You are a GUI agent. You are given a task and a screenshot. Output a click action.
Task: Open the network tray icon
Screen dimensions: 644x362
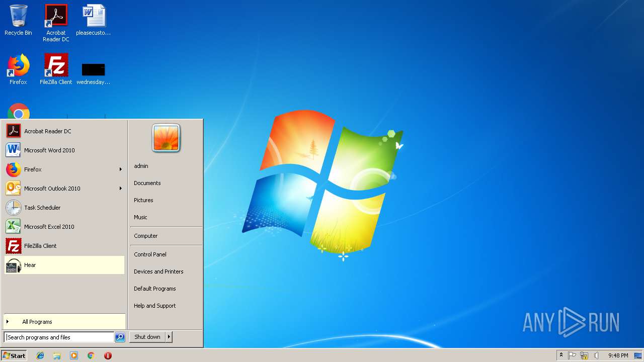584,355
